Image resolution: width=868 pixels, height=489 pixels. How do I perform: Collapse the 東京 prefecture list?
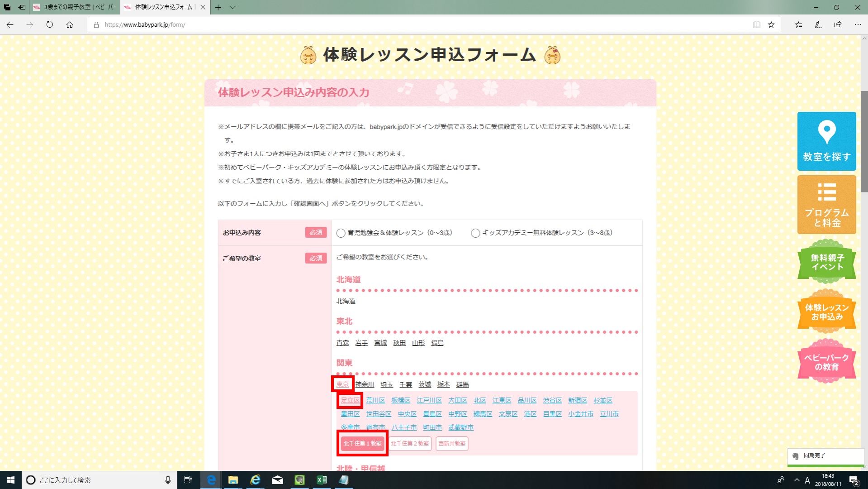(x=342, y=384)
